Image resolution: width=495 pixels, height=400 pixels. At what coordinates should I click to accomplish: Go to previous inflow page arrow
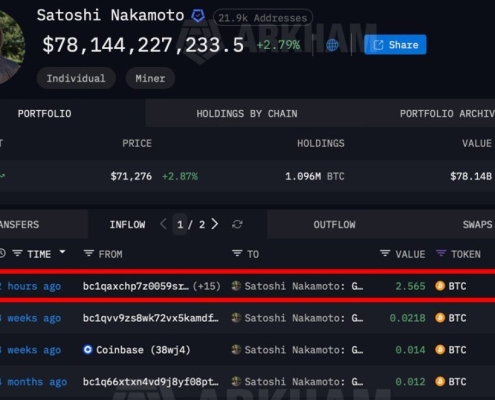point(163,224)
